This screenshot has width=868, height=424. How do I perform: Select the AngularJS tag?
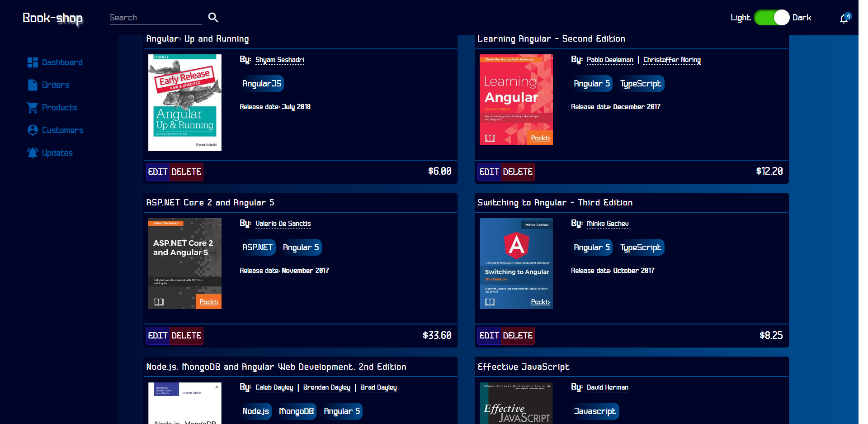(x=262, y=84)
